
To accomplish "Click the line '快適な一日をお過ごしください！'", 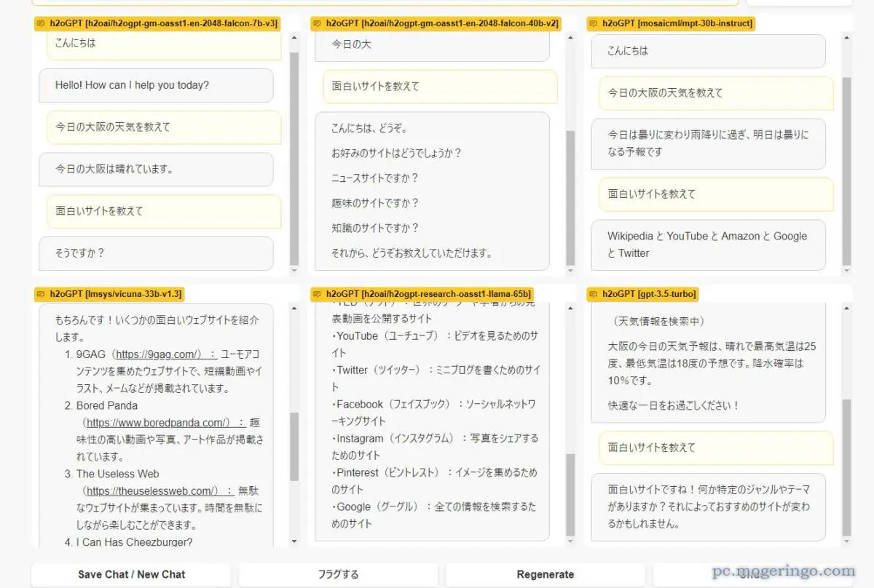I will pyautogui.click(x=674, y=405).
